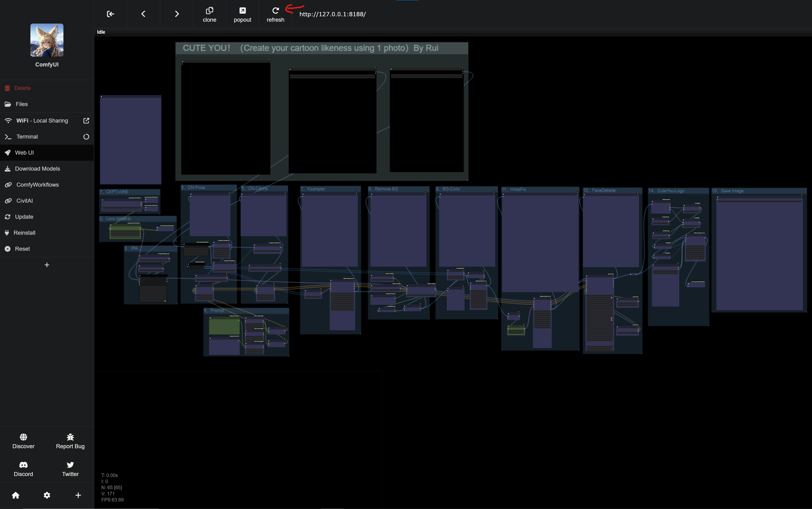Image resolution: width=812 pixels, height=509 pixels.
Task: Select the 3. IPA group header
Action: [x=151, y=248]
